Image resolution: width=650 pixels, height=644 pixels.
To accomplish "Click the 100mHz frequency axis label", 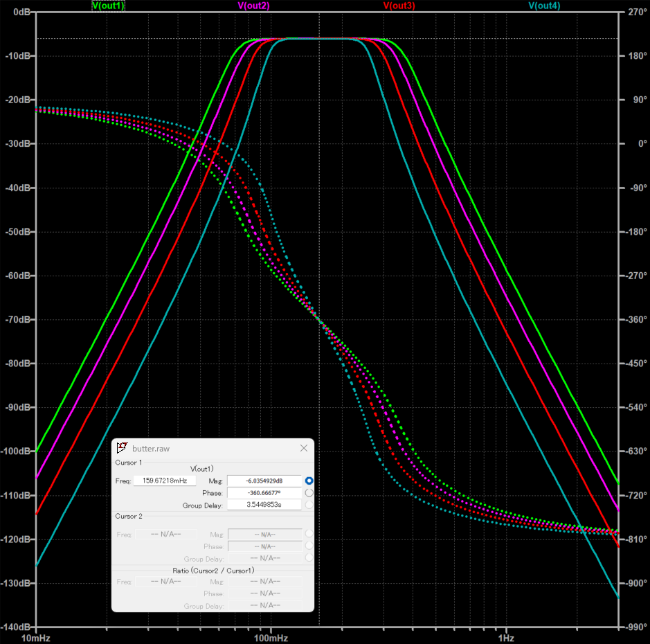I will (x=271, y=638).
